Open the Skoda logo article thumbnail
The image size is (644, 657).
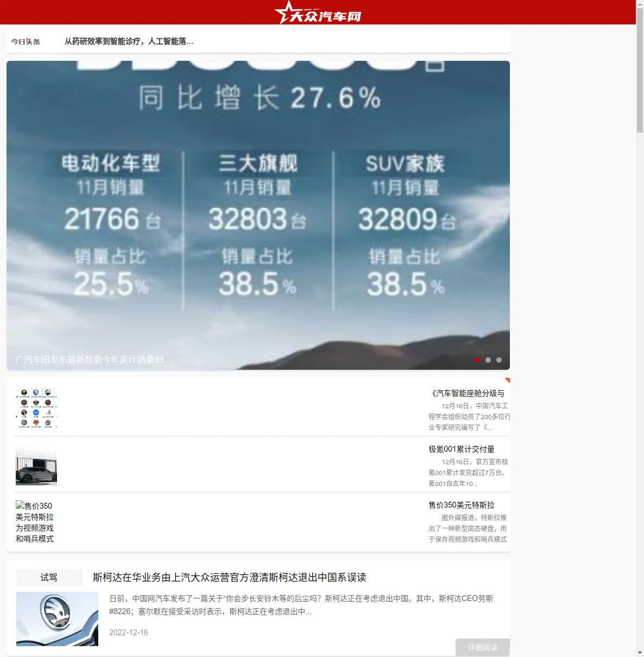click(x=57, y=619)
